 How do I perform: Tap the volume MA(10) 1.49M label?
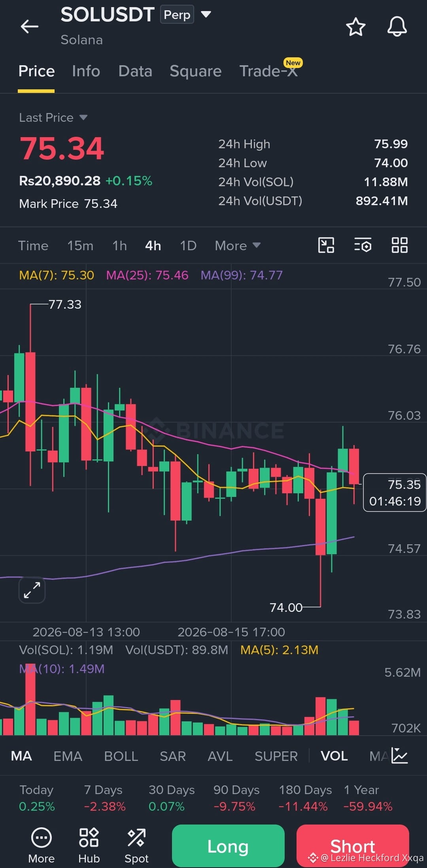tap(62, 669)
